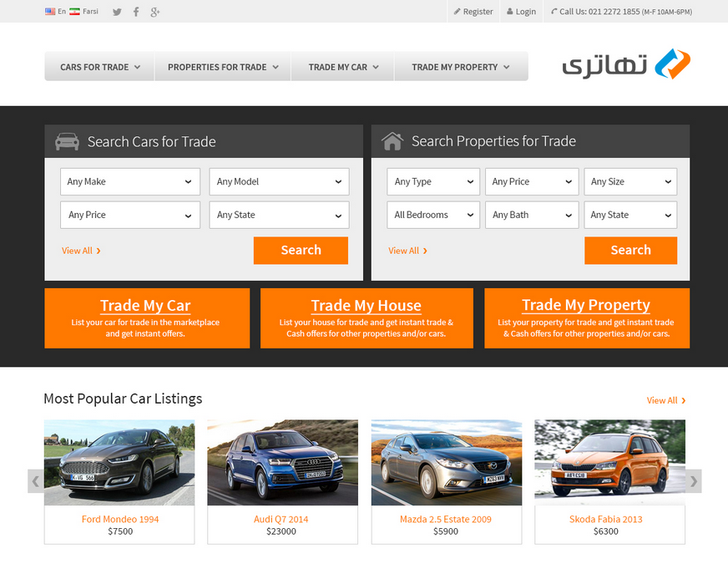
Task: Switch language to English flag
Action: (50, 12)
